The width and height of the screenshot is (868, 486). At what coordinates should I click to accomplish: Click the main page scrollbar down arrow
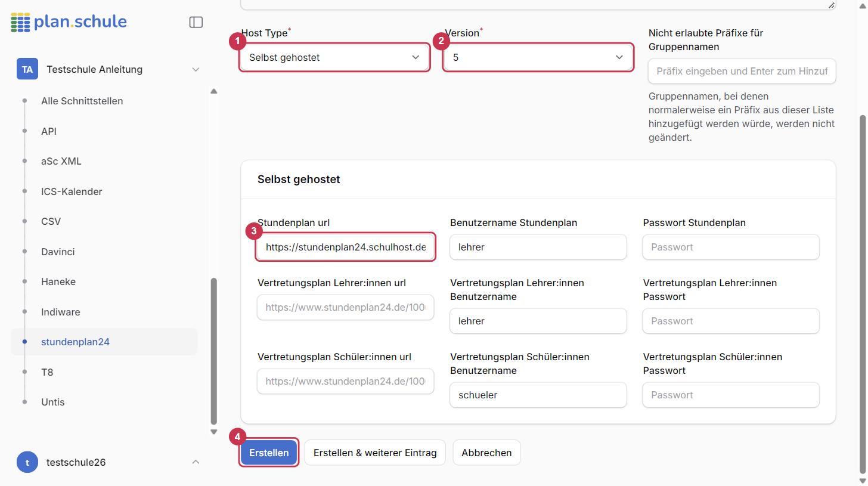tap(863, 481)
